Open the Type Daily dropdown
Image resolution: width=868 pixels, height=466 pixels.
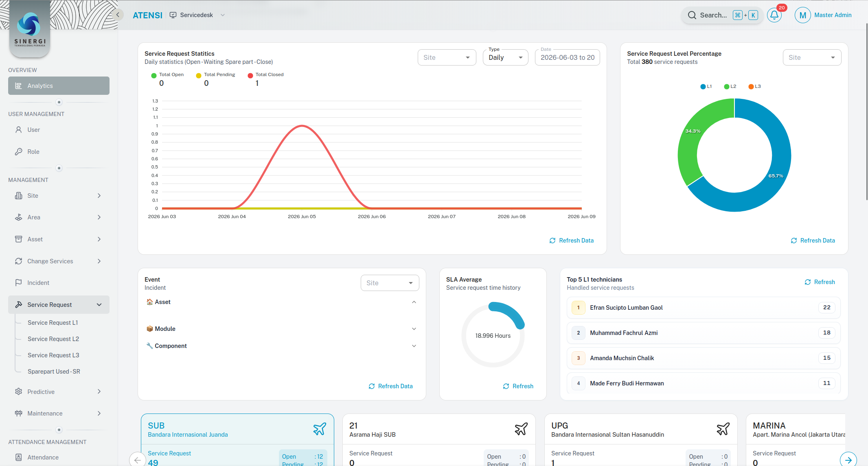point(506,57)
